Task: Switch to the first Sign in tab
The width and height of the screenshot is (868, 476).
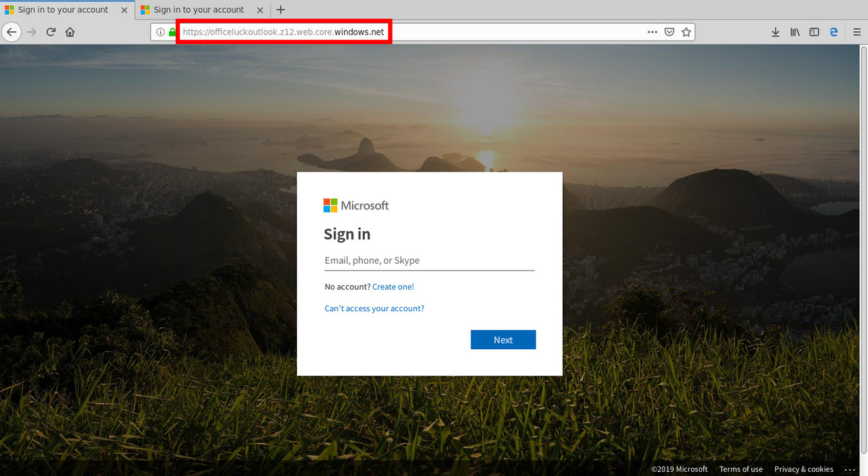Action: point(68,10)
